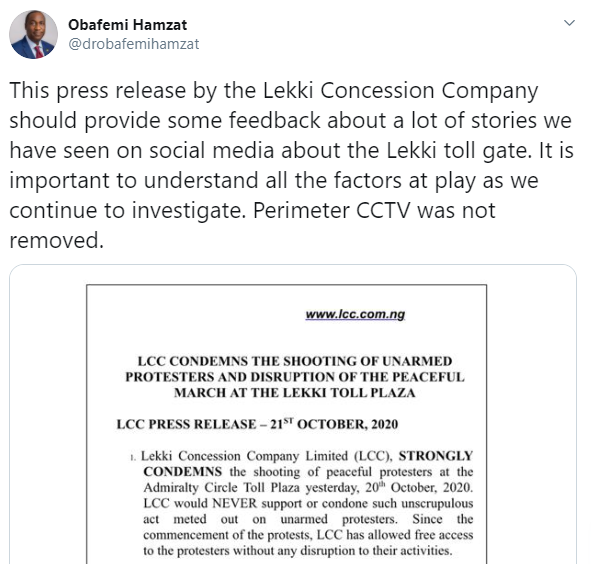Click 'PROTESTERS AND DISRUPTION OF THE PEACEFUL' heading line

(295, 377)
